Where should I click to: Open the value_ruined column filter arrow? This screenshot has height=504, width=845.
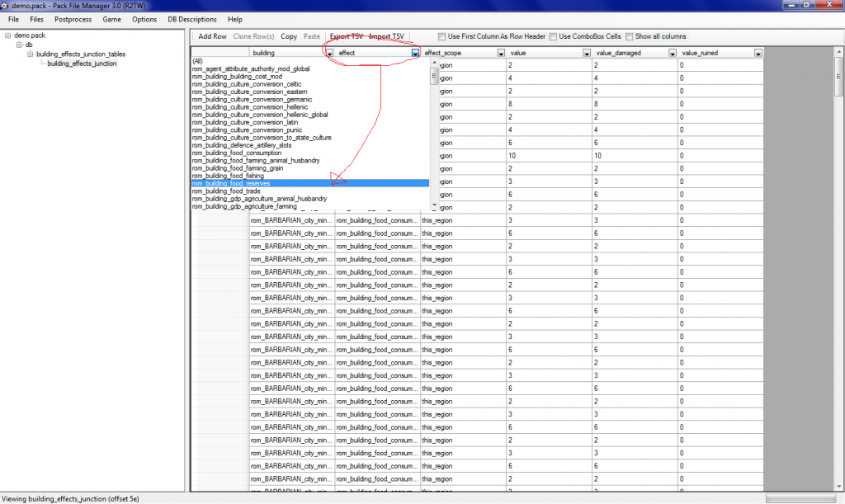758,53
